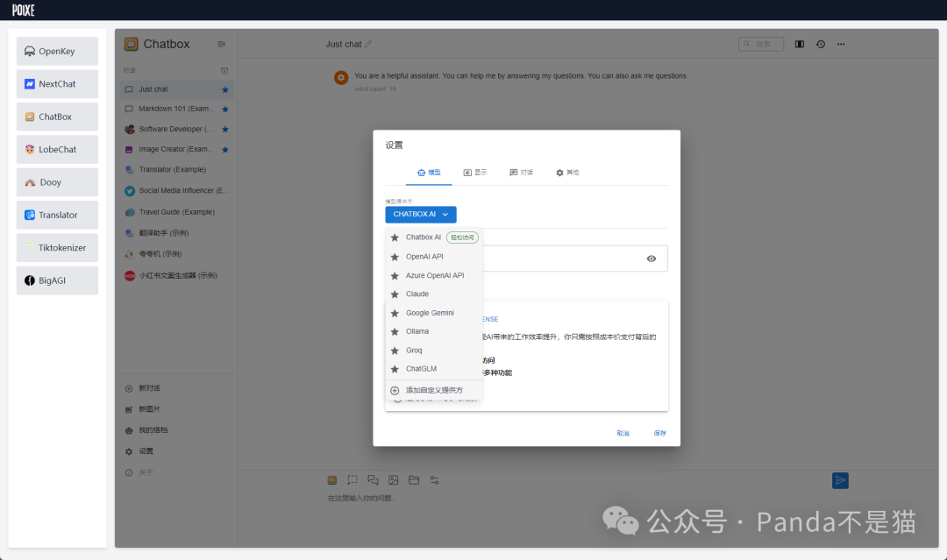This screenshot has height=560, width=947.
Task: Choose Azure OpenAI API provider option
Action: (434, 275)
